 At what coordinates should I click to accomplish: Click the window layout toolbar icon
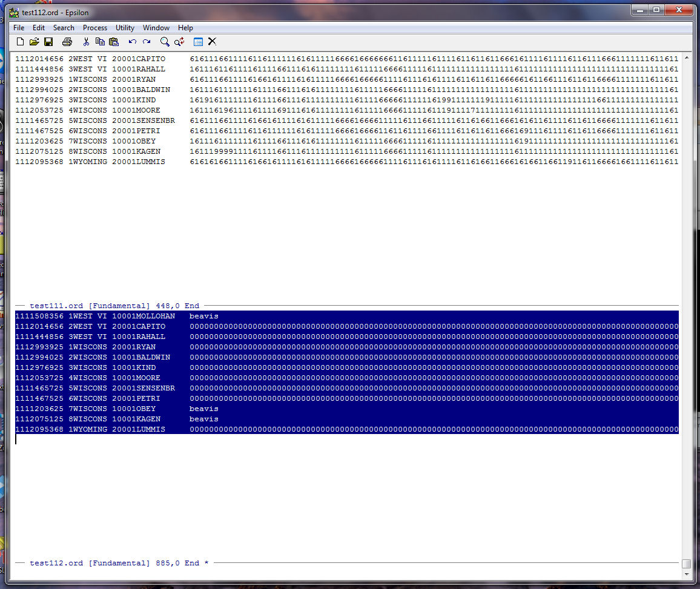(x=198, y=42)
